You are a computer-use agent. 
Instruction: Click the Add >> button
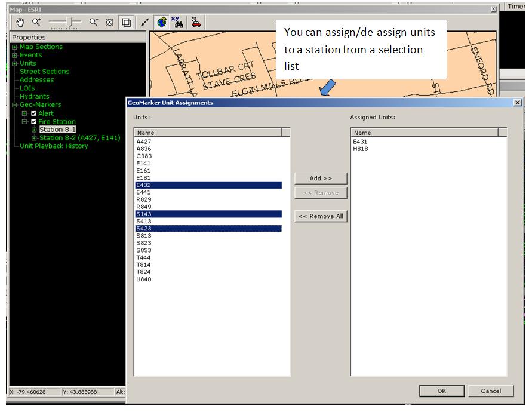coord(321,179)
